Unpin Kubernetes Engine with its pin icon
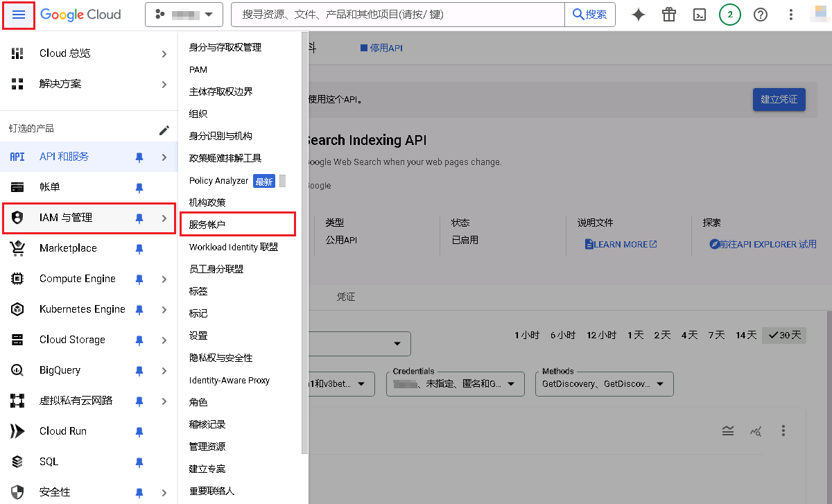832x504 pixels. [139, 310]
